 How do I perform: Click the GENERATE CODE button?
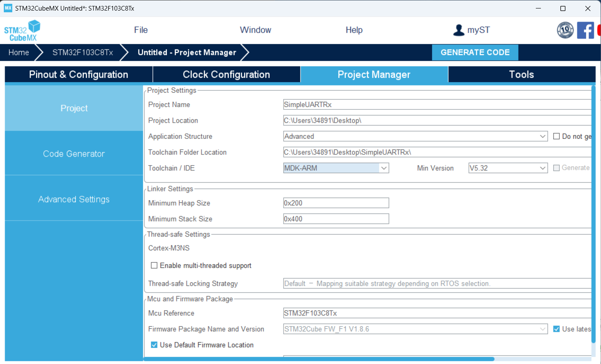[x=475, y=52]
